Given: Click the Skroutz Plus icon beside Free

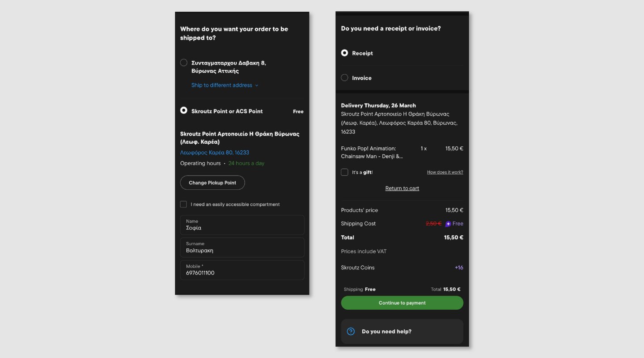Looking at the screenshot, I should pos(448,224).
